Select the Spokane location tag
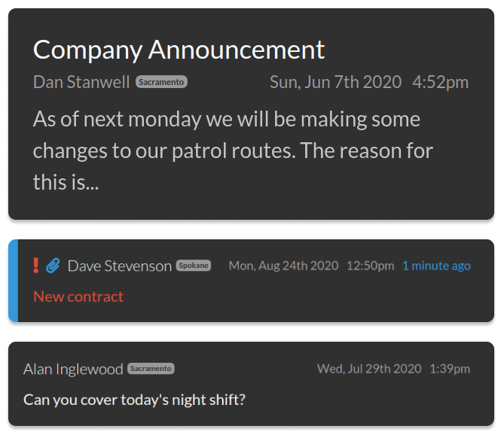504x435 pixels. 194,266
